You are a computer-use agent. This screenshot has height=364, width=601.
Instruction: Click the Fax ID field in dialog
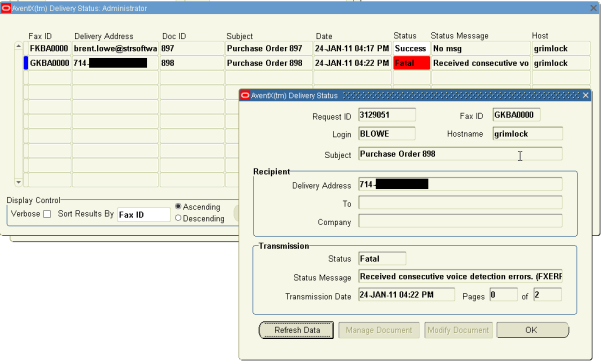(516, 115)
